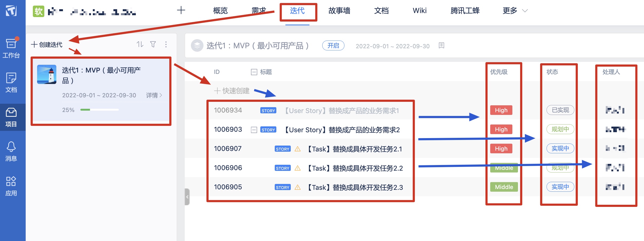Screen dimensions: 644x241
Task: Click the 状态 column header
Action: pos(552,72)
